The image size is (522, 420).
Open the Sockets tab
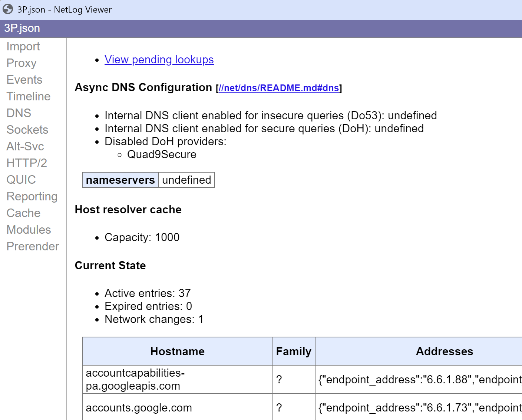27,130
